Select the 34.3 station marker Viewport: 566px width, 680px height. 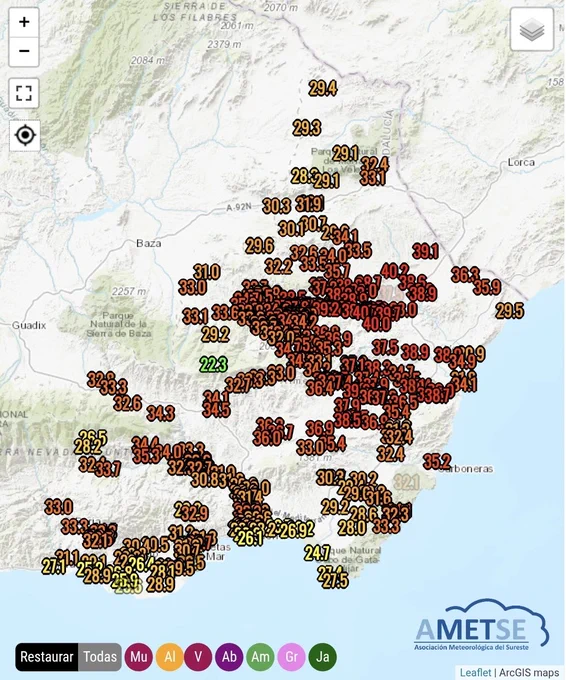pos(160,413)
